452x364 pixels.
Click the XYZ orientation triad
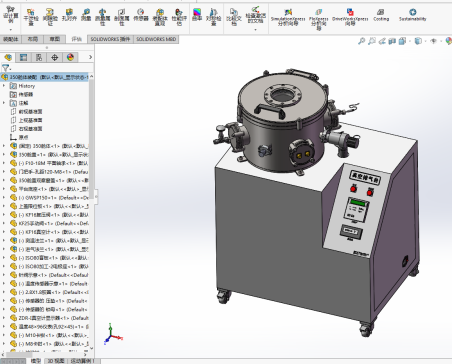tap(113, 333)
